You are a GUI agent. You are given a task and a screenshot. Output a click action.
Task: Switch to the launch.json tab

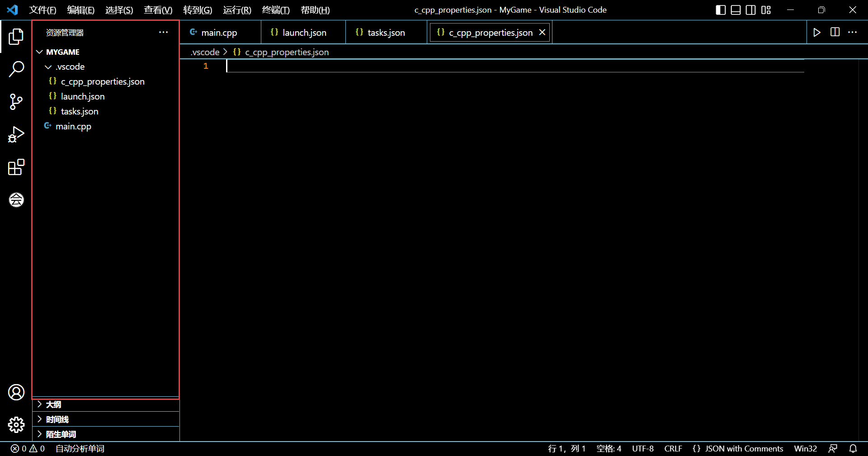click(303, 32)
